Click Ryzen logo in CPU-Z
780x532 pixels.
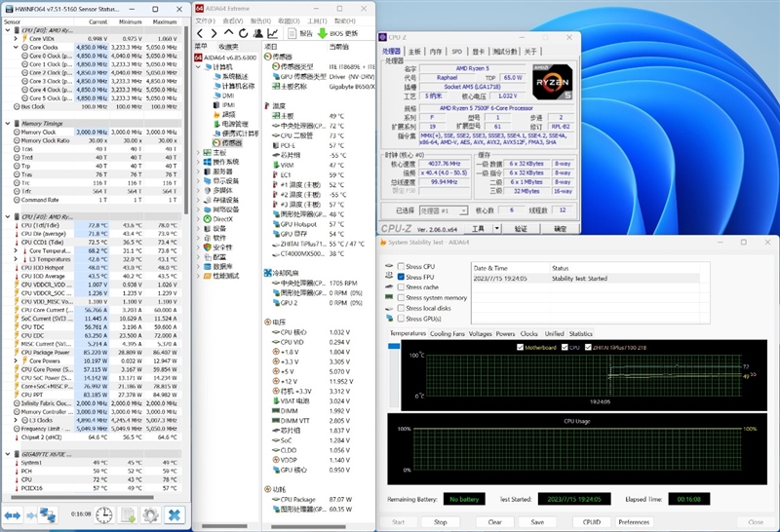click(x=552, y=82)
